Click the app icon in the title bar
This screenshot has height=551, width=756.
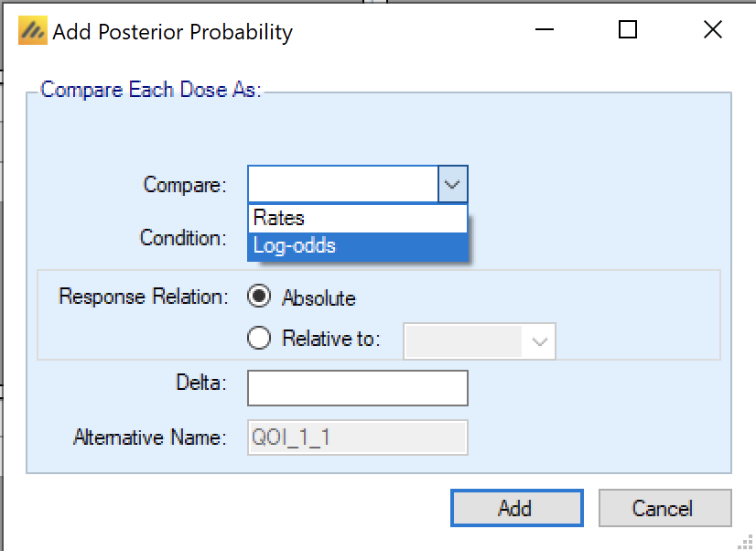32,32
